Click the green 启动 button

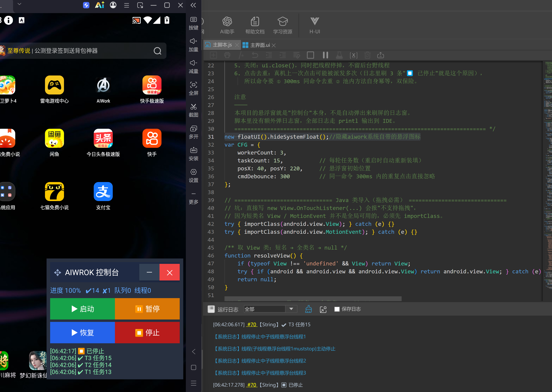82,309
